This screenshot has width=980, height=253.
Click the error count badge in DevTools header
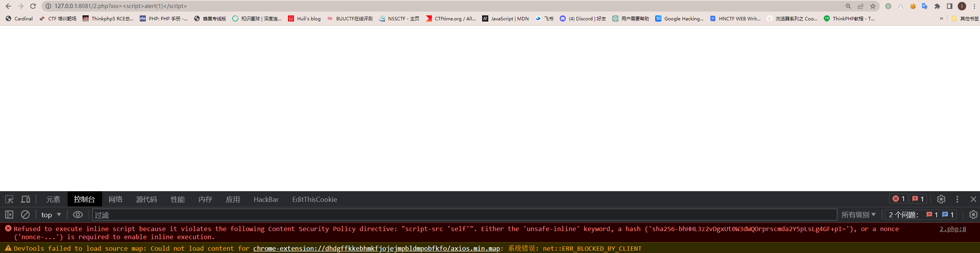point(899,199)
